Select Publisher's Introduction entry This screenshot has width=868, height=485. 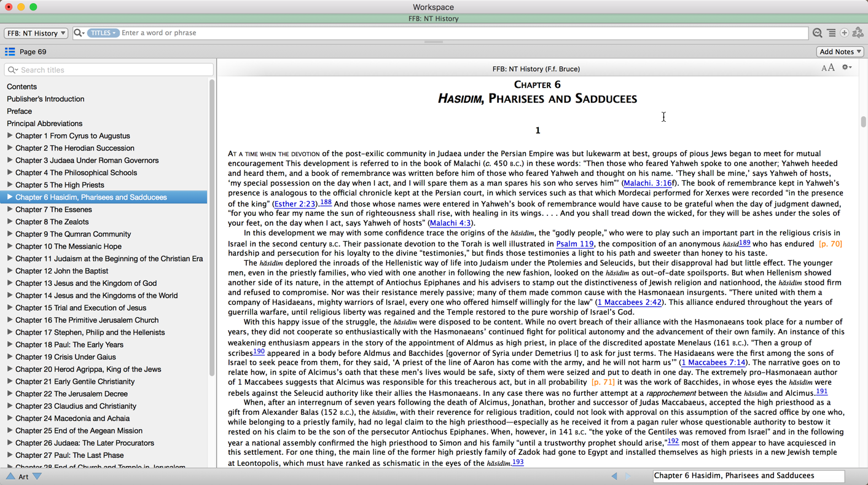45,99
